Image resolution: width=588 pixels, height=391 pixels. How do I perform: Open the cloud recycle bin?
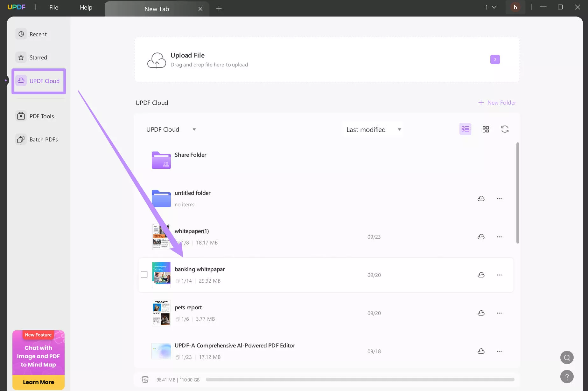[x=145, y=380]
